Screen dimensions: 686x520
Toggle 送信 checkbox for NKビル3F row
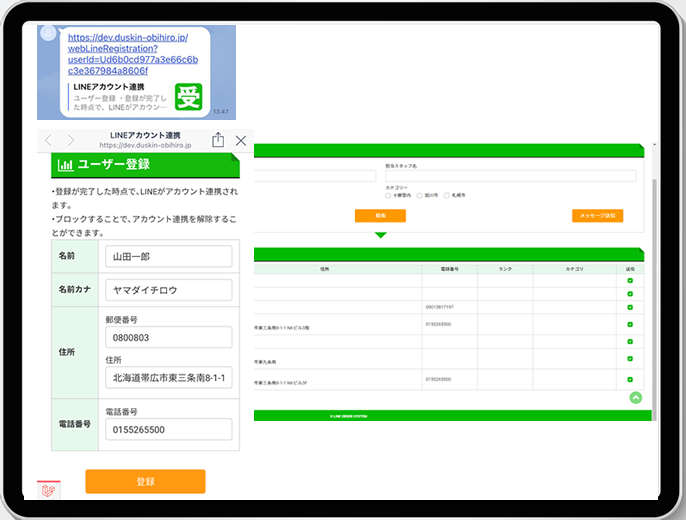pos(630,380)
